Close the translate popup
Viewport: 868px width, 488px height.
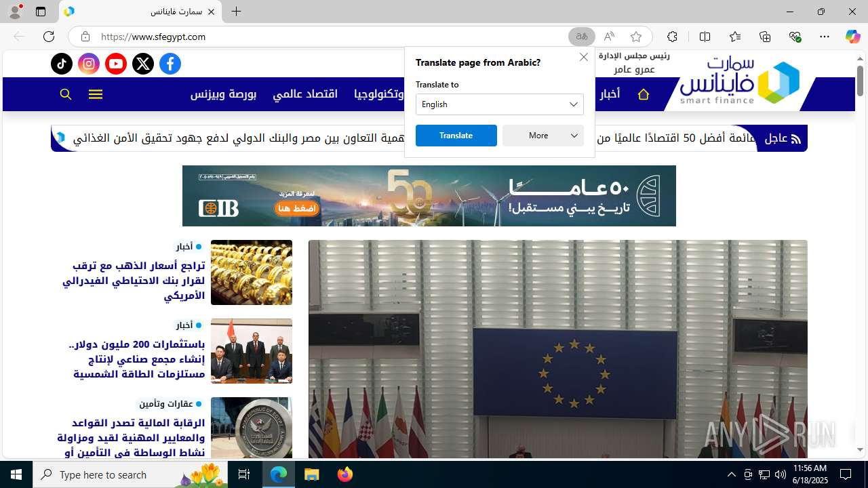[584, 57]
